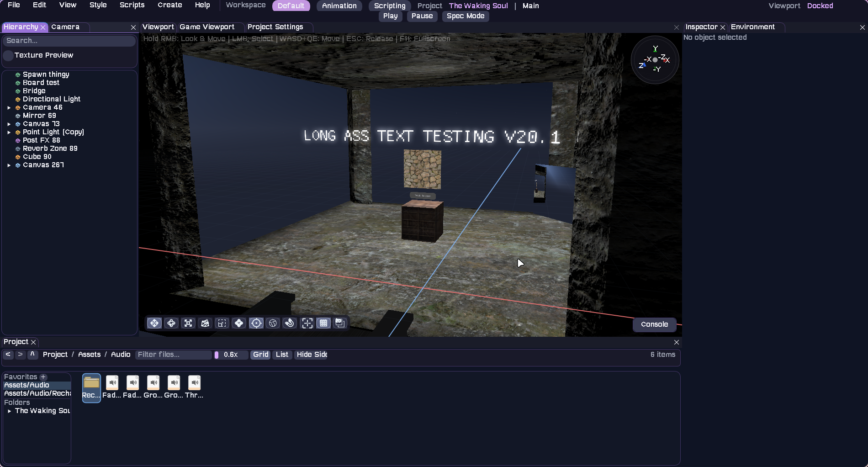Toggle the grid display icon
Screen dimensions: 868x467
[323, 323]
